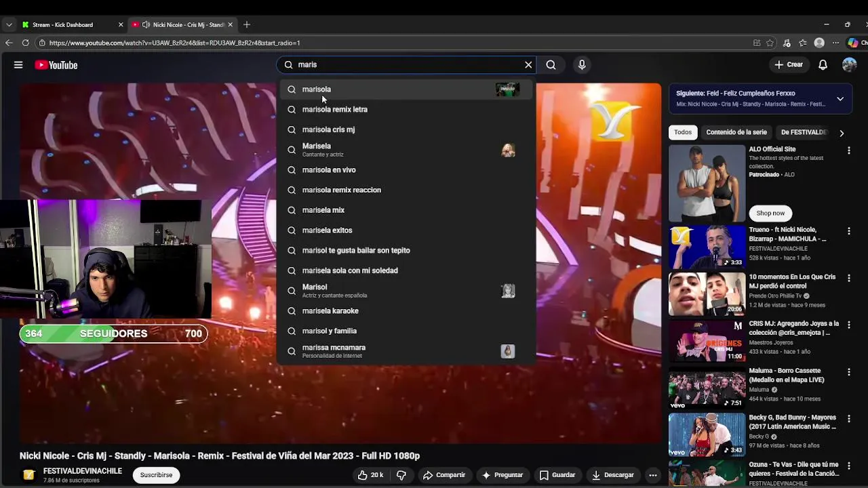
Task: Submit search with the magnifier button
Action: pyautogui.click(x=551, y=65)
